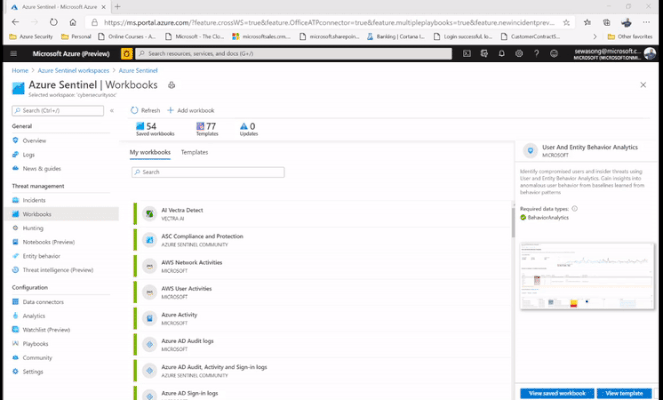Screen dimensions: 663x400
Task: Click 77 Templates counter
Action: [x=207, y=129]
